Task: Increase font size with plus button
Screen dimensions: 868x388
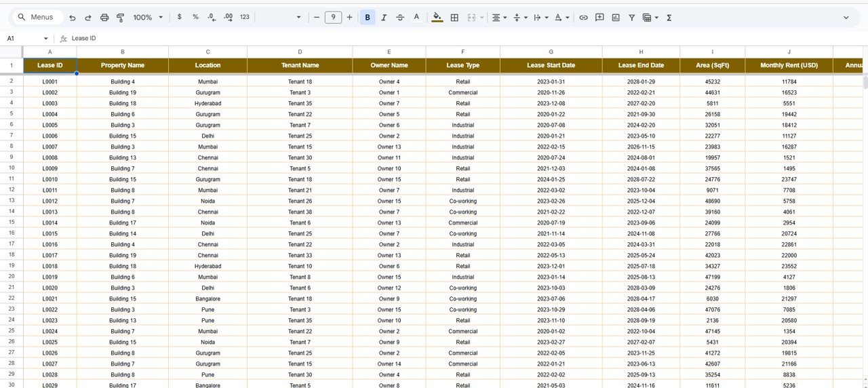Action: pyautogui.click(x=349, y=18)
